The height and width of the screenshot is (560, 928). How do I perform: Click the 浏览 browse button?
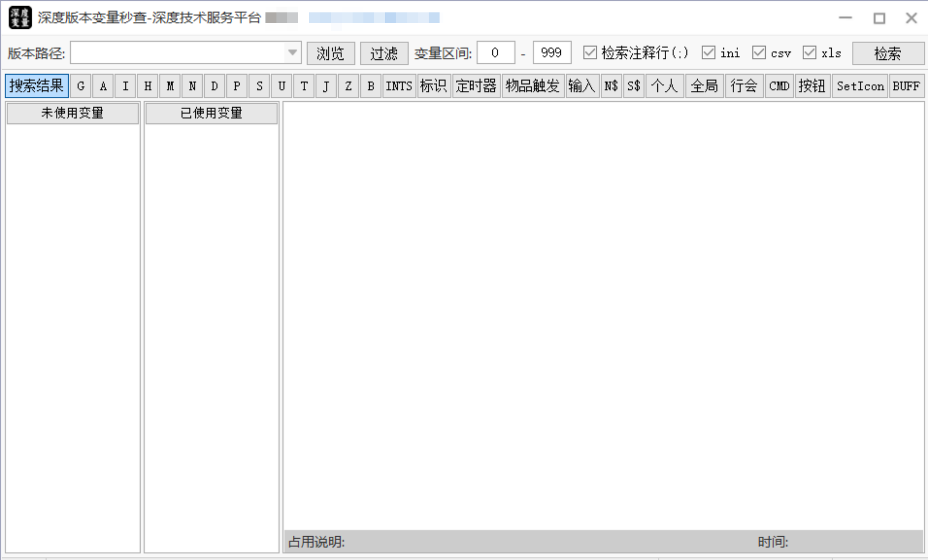click(330, 53)
